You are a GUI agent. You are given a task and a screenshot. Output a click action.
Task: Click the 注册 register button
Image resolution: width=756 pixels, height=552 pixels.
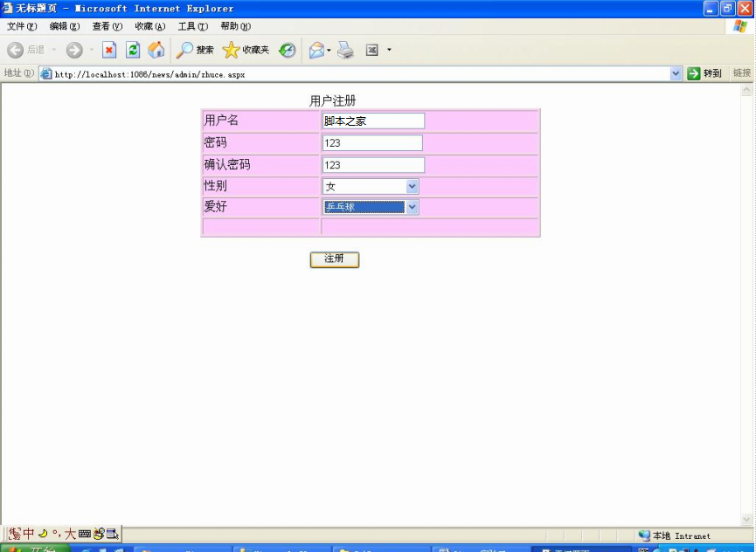coord(335,259)
